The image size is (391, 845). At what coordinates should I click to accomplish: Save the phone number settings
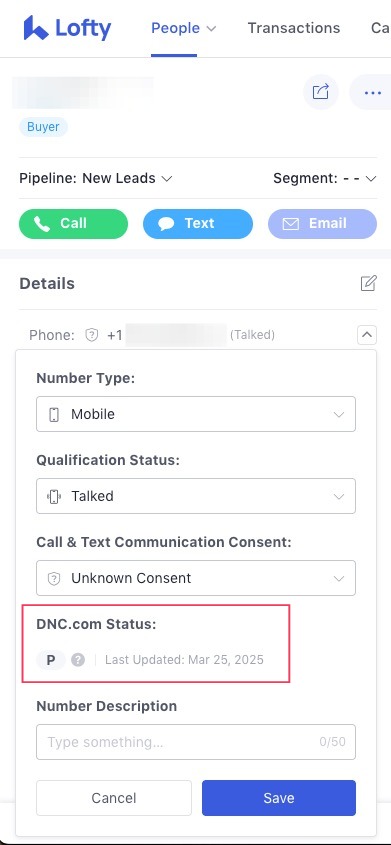point(279,798)
